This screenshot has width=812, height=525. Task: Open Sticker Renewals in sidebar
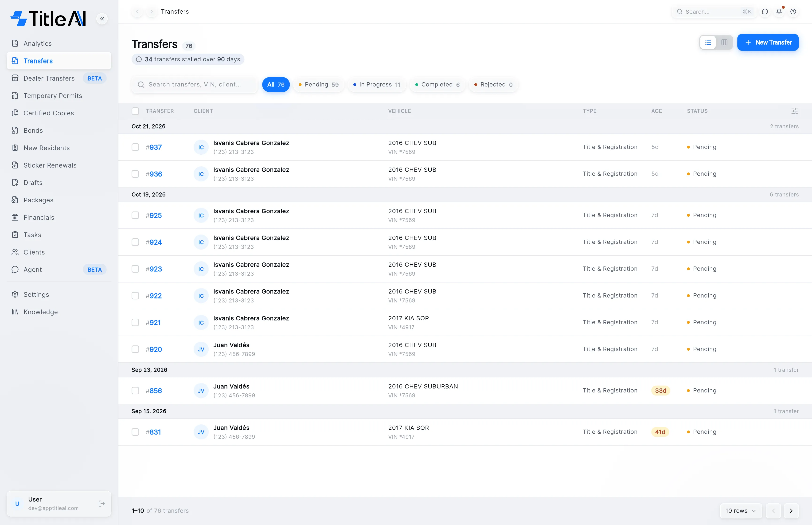(59, 165)
